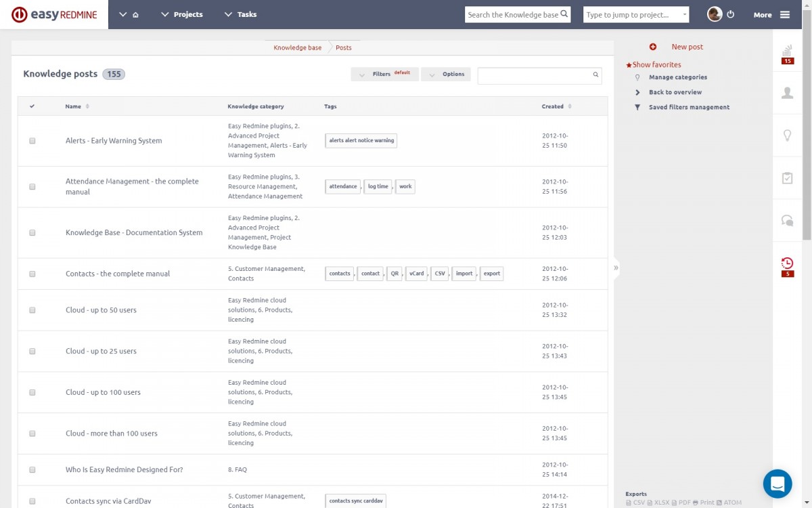Click the funnel icon for Saved filters

tap(637, 107)
